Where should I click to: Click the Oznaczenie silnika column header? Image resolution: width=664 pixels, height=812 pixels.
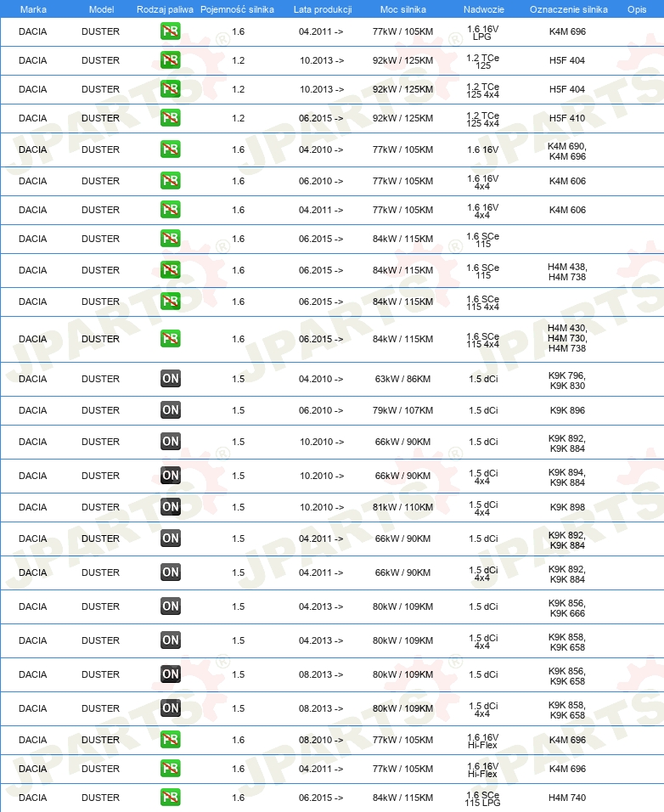pyautogui.click(x=569, y=9)
